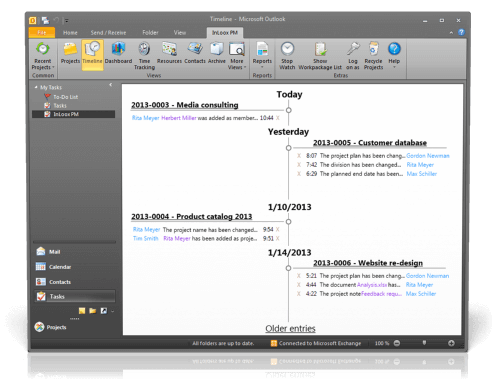This screenshot has width=495, height=380.
Task: Open the navigation pane configure dropdown
Action: tap(113, 311)
